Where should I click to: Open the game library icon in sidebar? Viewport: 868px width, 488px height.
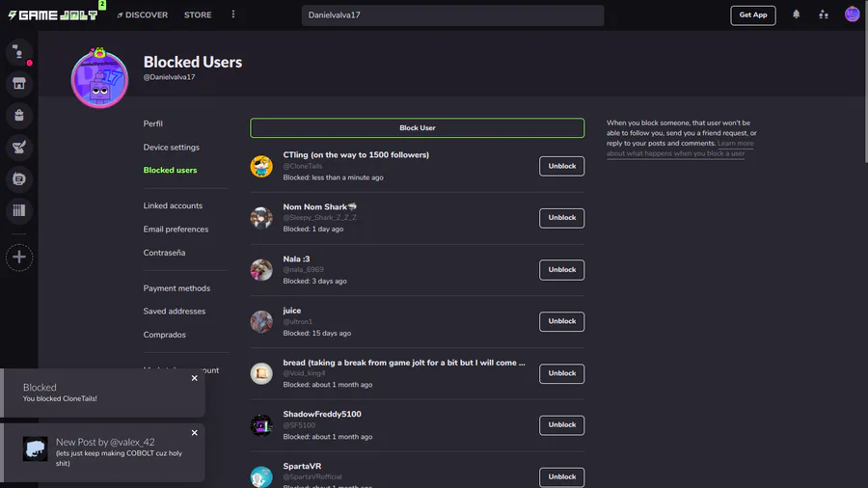pos(19,211)
